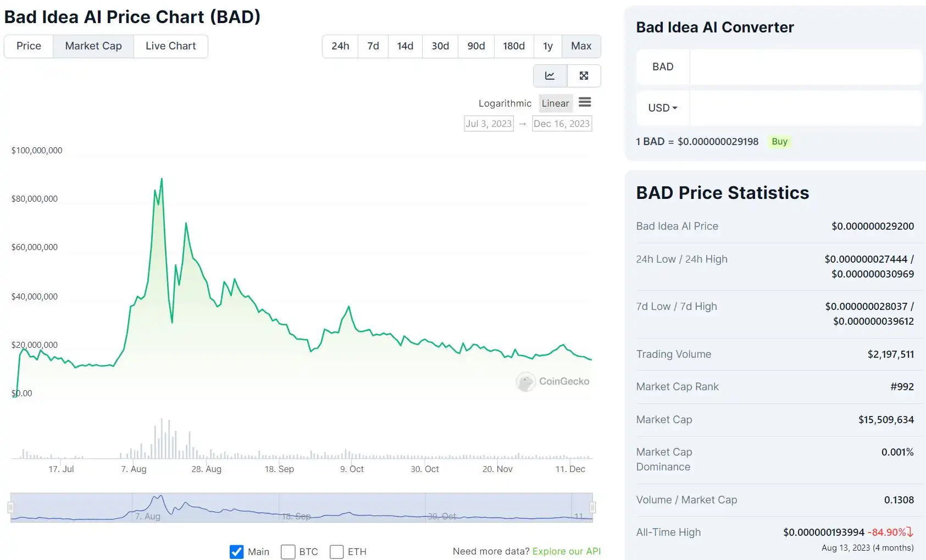
Task: Open the chart hamburger menu icon
Action: (x=585, y=102)
